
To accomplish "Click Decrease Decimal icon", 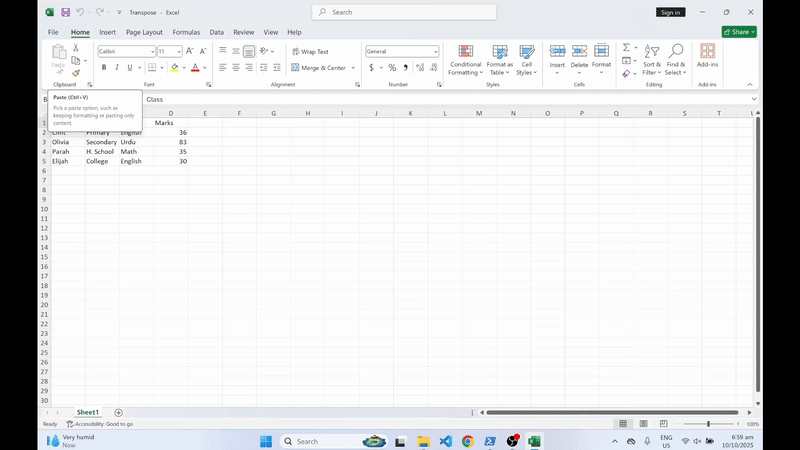I will pyautogui.click(x=434, y=67).
